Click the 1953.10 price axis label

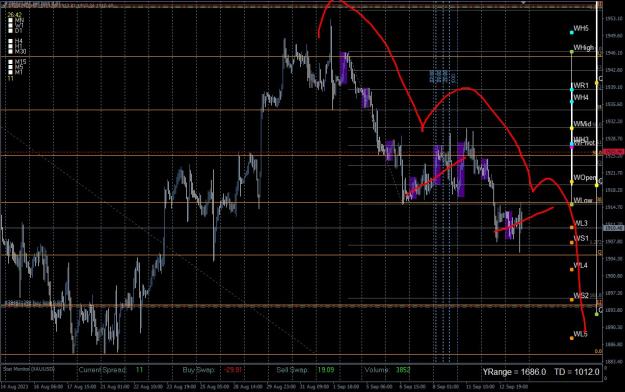pos(614,18)
